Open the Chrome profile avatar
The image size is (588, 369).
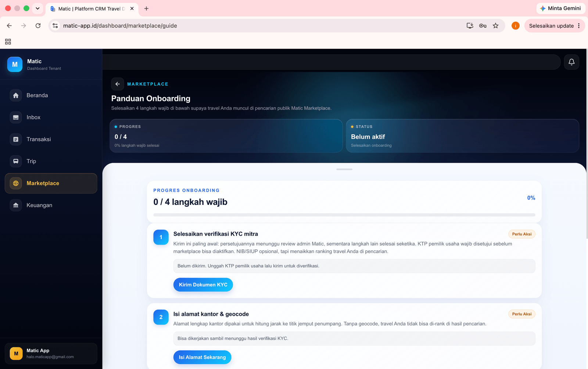(516, 26)
